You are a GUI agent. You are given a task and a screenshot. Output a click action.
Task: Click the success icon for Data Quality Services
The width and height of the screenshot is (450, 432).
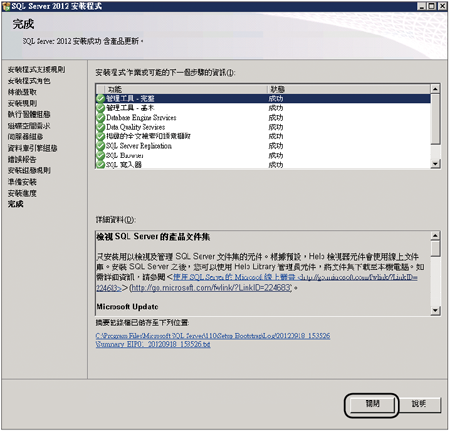(100, 127)
